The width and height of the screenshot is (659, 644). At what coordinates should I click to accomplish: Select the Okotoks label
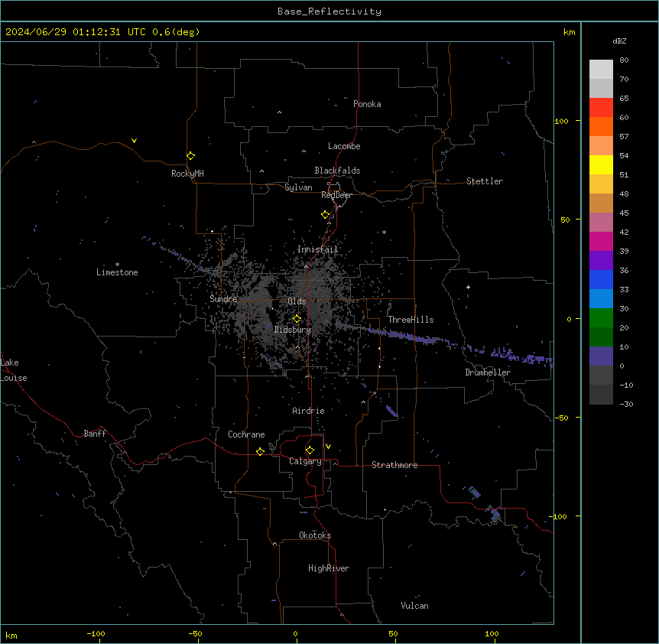(315, 535)
